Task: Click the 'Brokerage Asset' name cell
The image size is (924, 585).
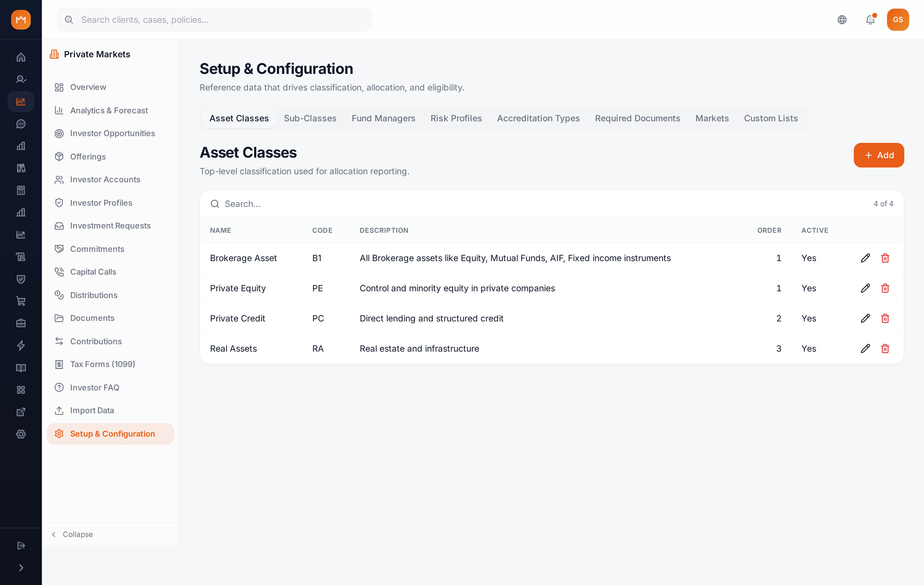Action: [243, 258]
